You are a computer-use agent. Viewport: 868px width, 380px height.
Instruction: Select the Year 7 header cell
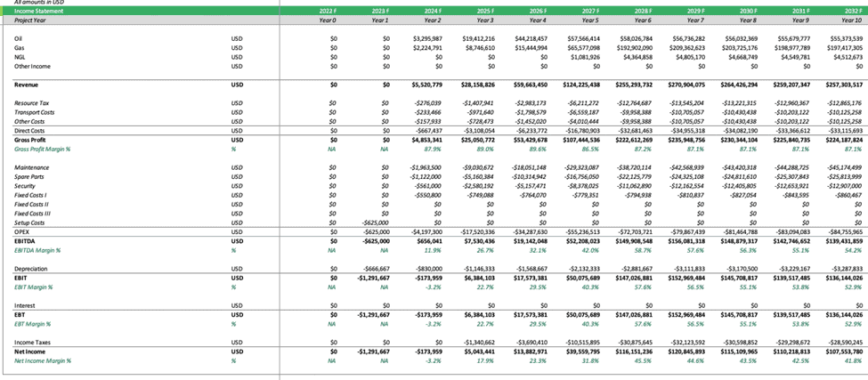point(694,20)
